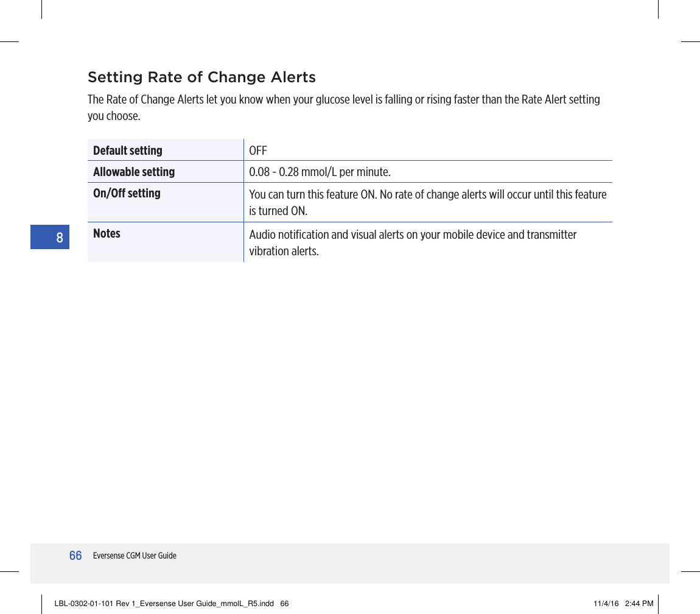Click the introduction paragraph about Rate Alerts
This screenshot has height=614, width=700.
[x=344, y=107]
